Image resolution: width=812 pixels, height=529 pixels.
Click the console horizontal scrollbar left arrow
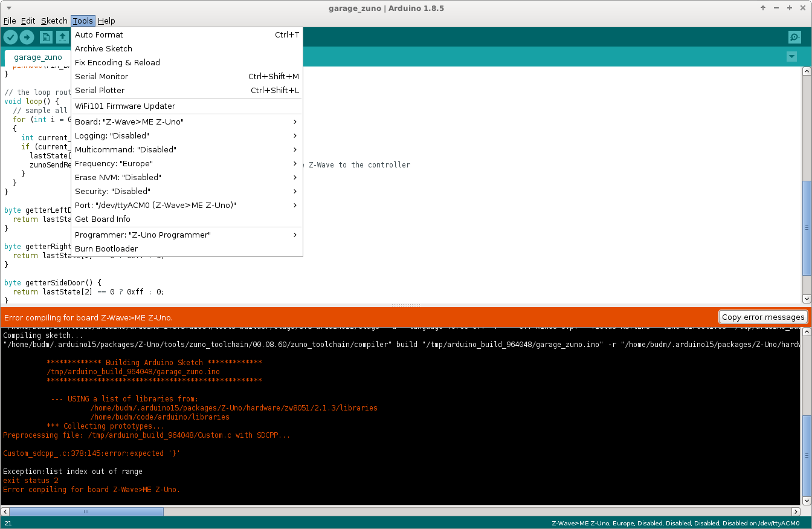click(5, 511)
